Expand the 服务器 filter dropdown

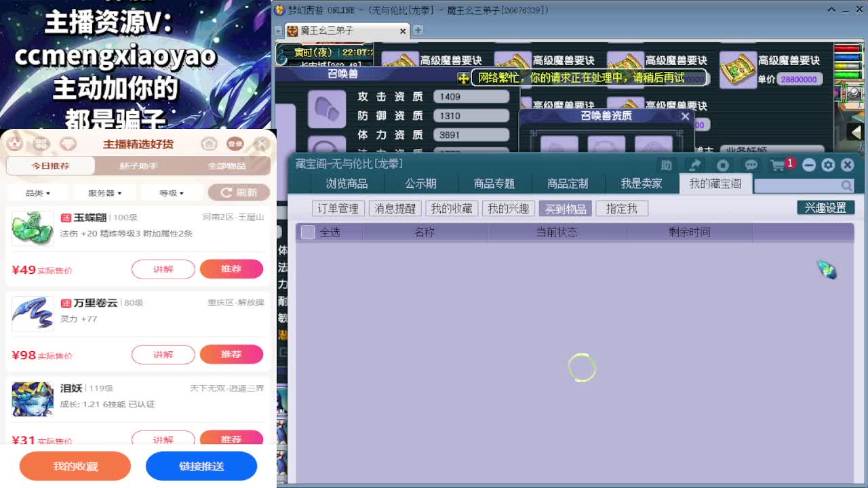[104, 193]
